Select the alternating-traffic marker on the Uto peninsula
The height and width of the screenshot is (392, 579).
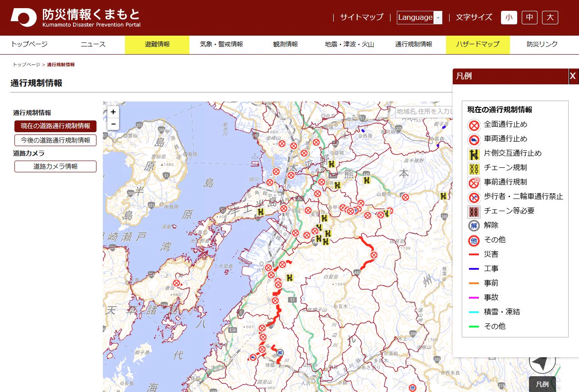pyautogui.click(x=260, y=212)
